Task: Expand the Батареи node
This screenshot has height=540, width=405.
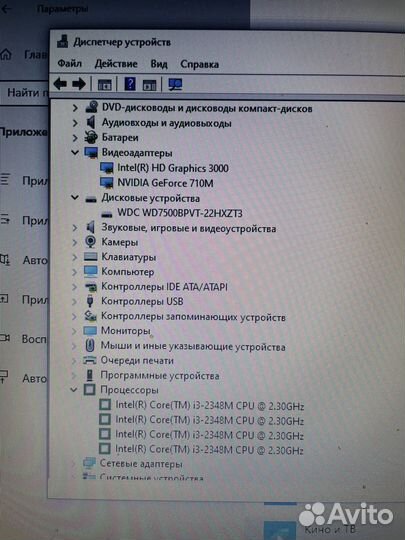Action: click(x=75, y=137)
